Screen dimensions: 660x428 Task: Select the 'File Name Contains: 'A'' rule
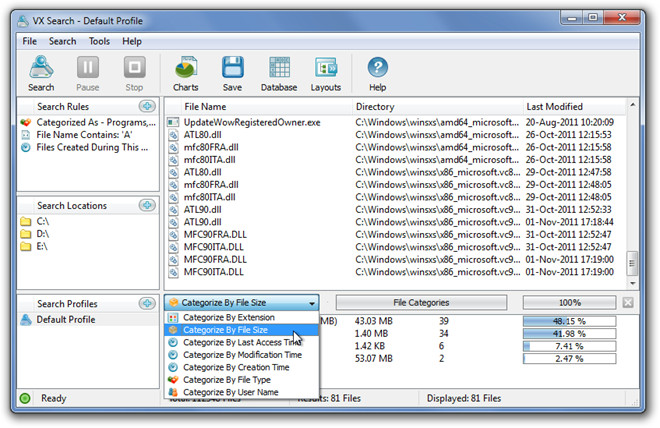tap(88, 135)
